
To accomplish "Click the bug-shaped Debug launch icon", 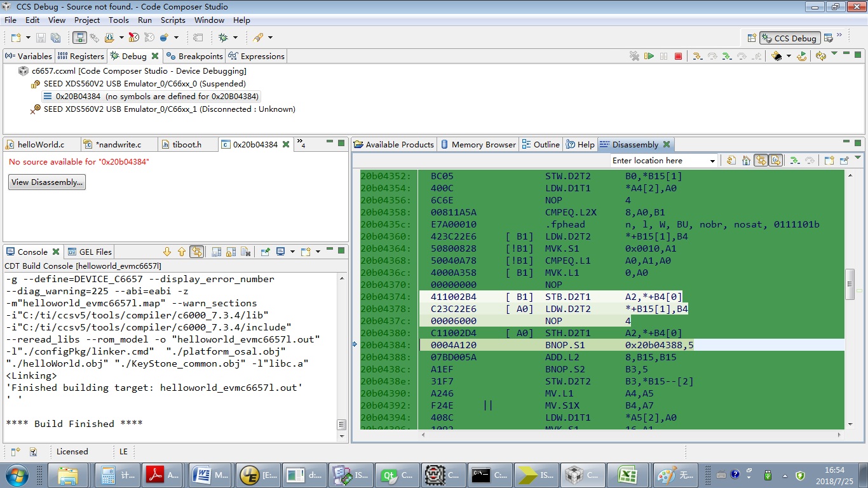I will 223,38.
